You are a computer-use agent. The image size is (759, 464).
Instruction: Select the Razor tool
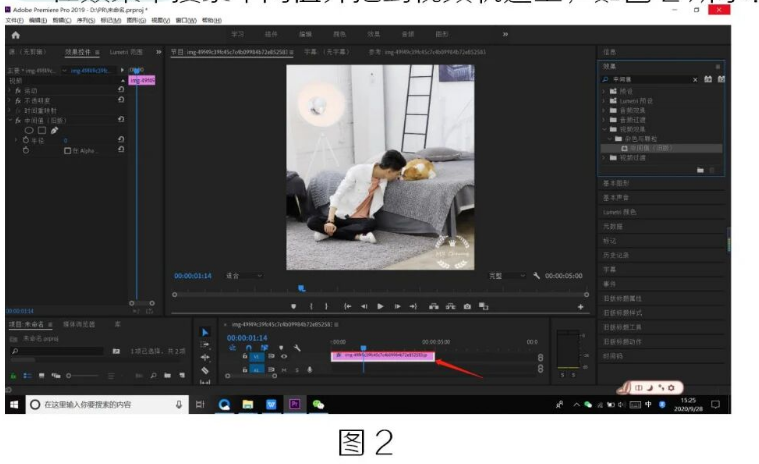click(205, 370)
